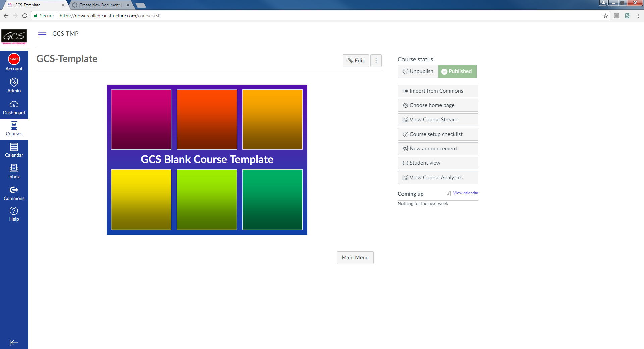Click the amber-orange tile in the template
This screenshot has width=644, height=349.
click(x=272, y=119)
